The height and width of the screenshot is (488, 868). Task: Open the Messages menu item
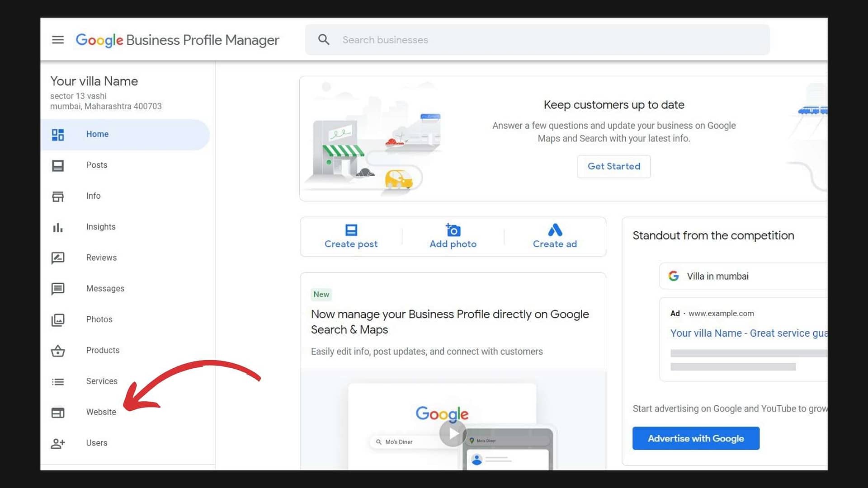(125, 289)
